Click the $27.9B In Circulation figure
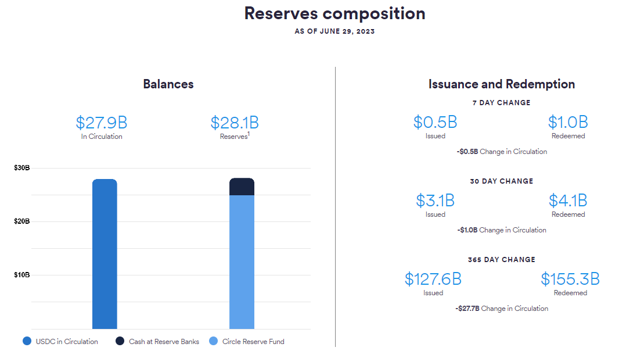644x358 pixels. [101, 123]
